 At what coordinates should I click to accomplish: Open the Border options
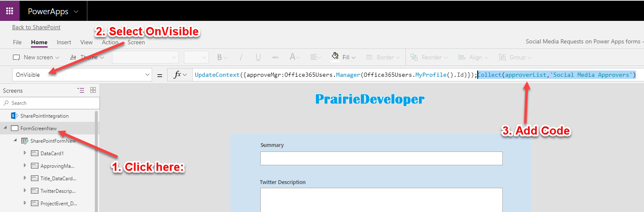pyautogui.click(x=382, y=57)
